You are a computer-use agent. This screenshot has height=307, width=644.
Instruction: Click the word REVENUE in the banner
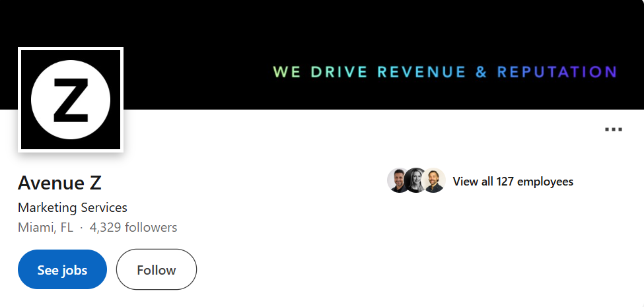click(x=422, y=72)
